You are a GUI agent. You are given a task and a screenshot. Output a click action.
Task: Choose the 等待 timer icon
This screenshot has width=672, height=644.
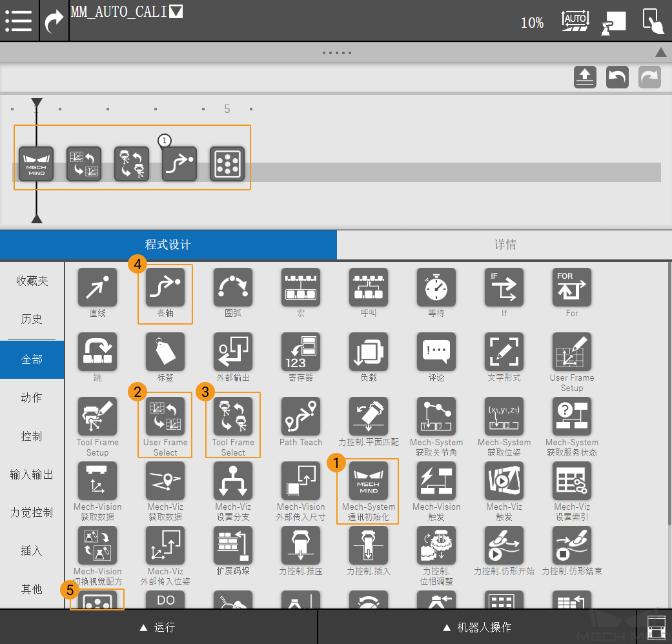(x=436, y=287)
